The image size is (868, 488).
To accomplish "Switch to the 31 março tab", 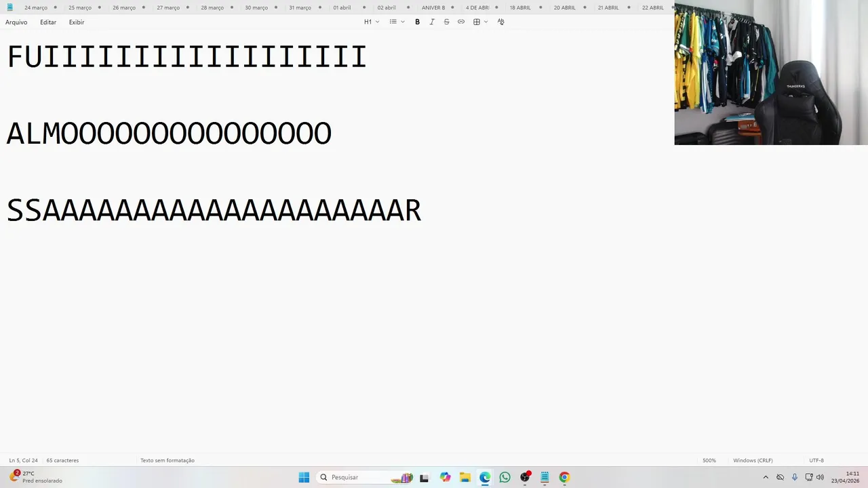I will point(300,7).
